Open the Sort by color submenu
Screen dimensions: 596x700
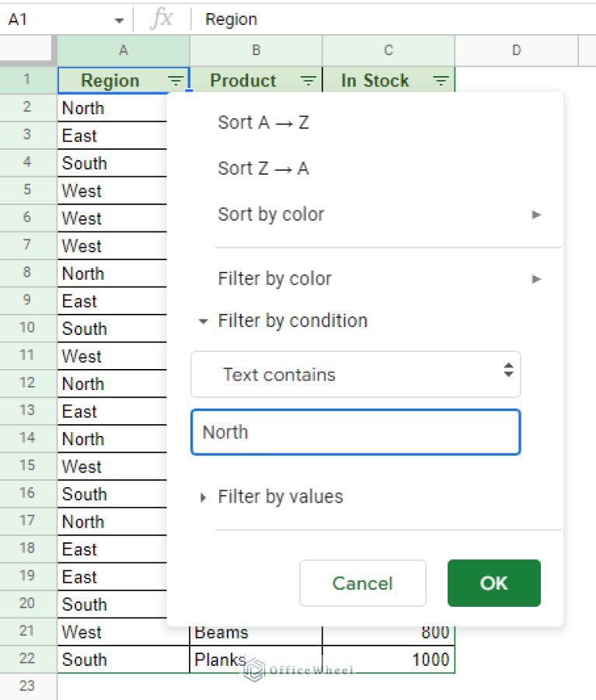[x=536, y=214]
